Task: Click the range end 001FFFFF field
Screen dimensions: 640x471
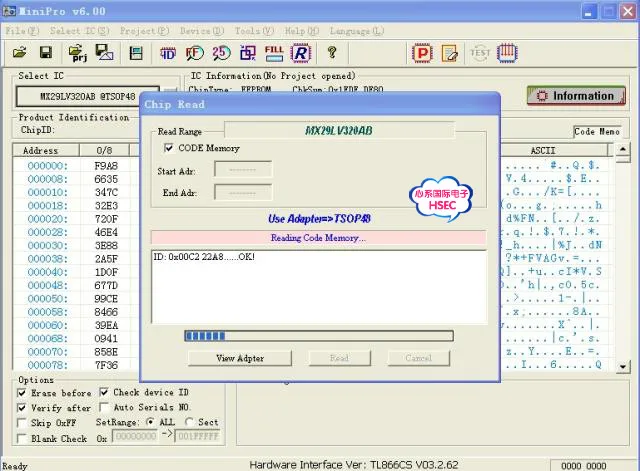Action: pyautogui.click(x=198, y=436)
